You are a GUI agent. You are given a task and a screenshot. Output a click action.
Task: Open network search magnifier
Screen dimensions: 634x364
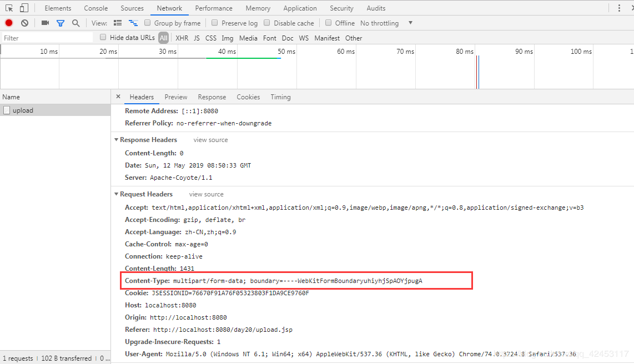pyautogui.click(x=76, y=23)
